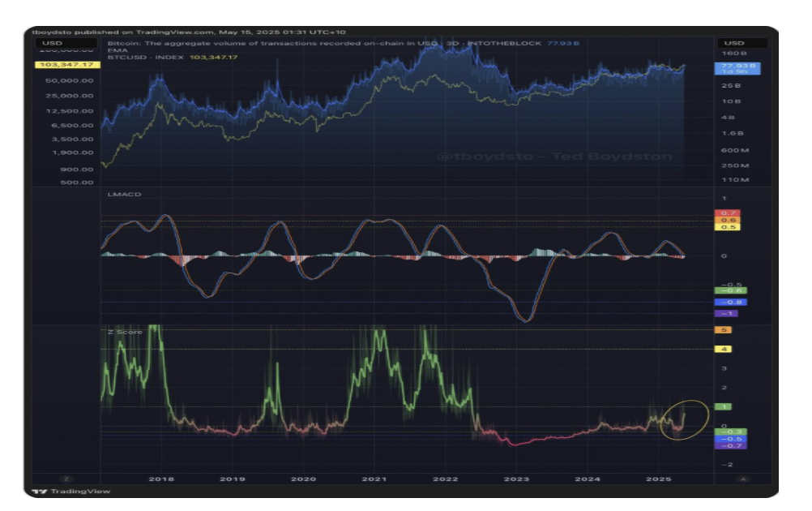Click the 1,900.00 price scale value
The image size is (812, 511).
pos(72,152)
